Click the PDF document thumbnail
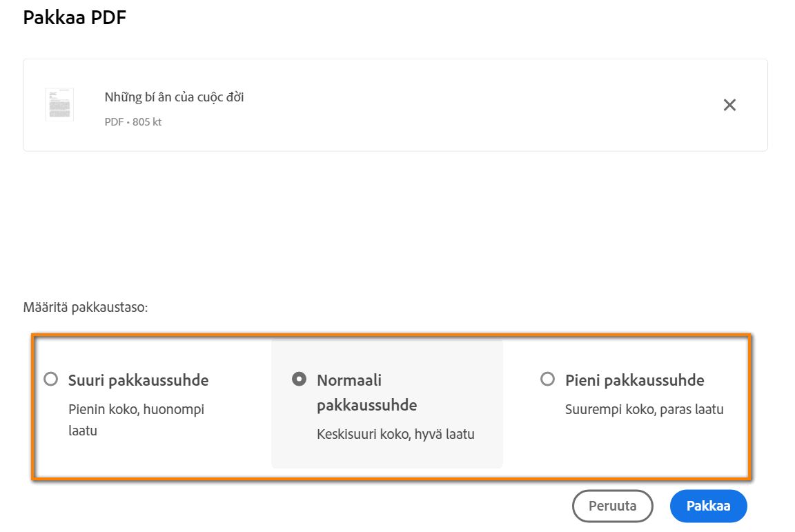 coord(59,104)
